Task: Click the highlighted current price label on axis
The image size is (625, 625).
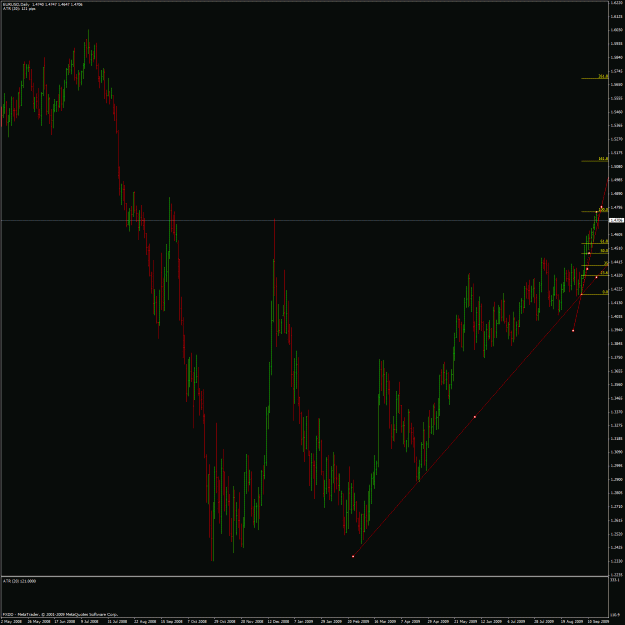Action: click(616, 220)
